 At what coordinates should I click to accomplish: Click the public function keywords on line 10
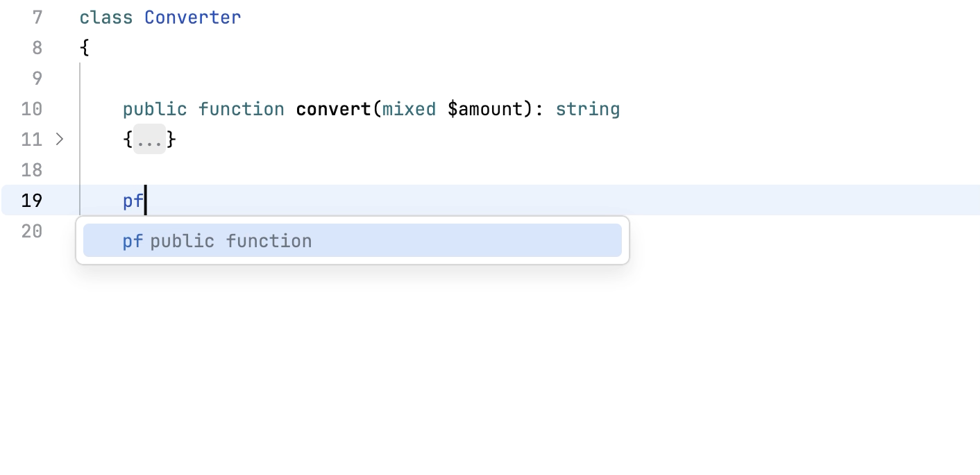203,108
